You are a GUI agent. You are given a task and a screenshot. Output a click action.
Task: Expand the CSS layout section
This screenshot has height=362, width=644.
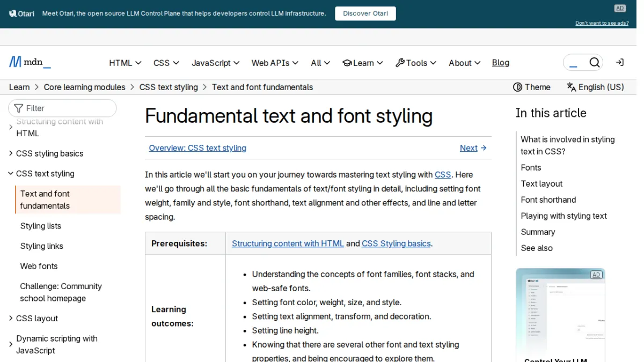coord(33,319)
